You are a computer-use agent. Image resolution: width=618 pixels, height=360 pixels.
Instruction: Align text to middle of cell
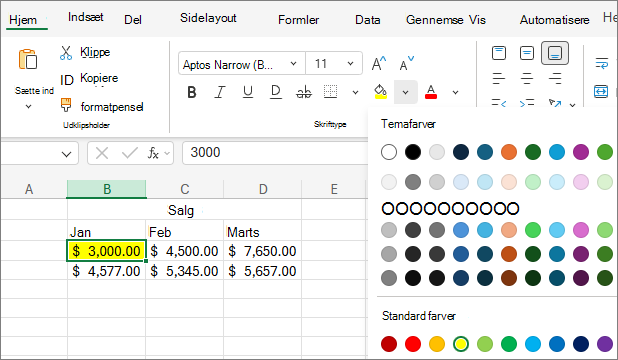527,53
